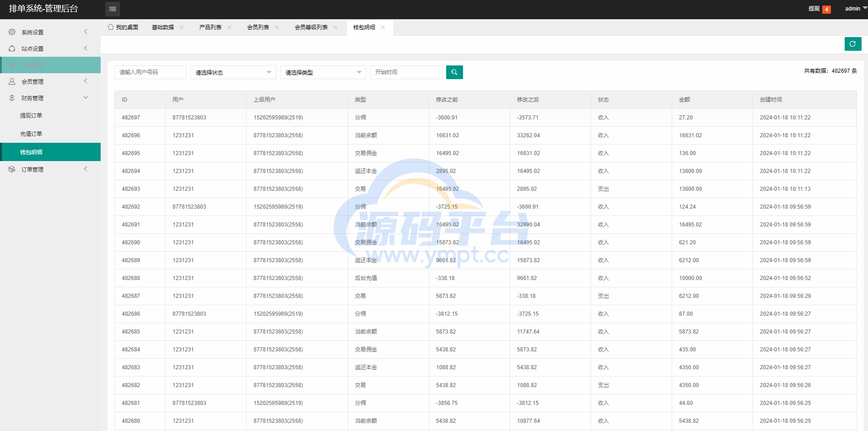868x431 pixels.
Task: Open the admin user dropdown
Action: tap(856, 9)
